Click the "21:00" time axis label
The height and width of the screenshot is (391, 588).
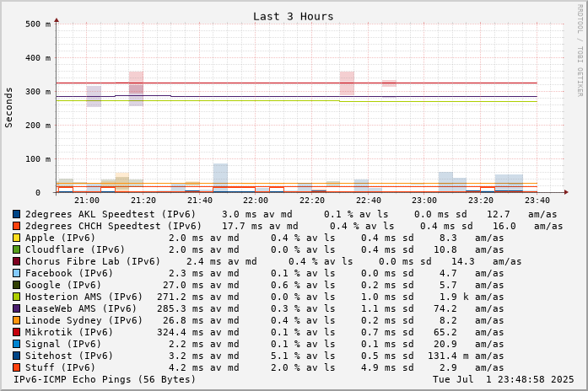click(x=87, y=201)
